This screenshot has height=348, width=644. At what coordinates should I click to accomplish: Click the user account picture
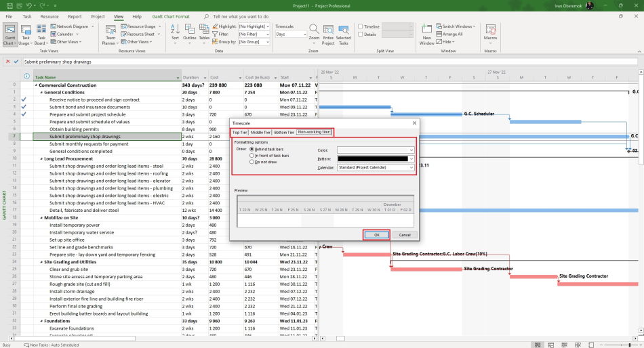(x=589, y=5)
